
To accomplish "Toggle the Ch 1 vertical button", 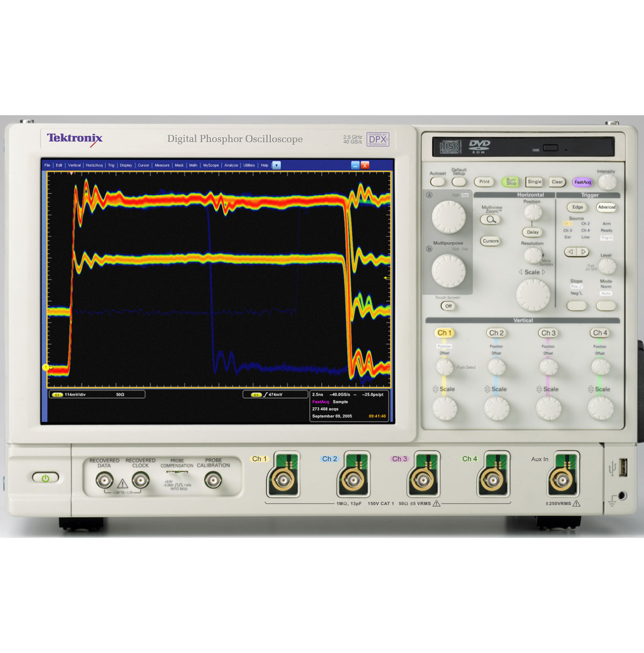I will (443, 333).
